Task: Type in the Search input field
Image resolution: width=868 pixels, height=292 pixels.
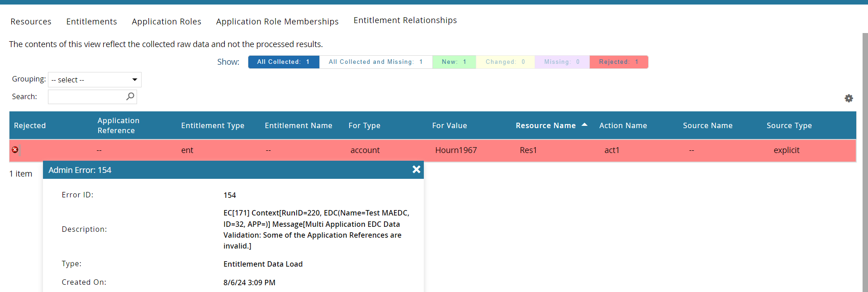Action: click(x=86, y=97)
